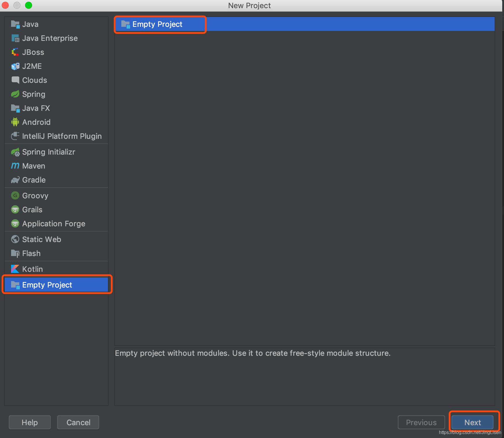Click the green zoom window button
The width and height of the screenshot is (504, 438).
coord(29,5)
